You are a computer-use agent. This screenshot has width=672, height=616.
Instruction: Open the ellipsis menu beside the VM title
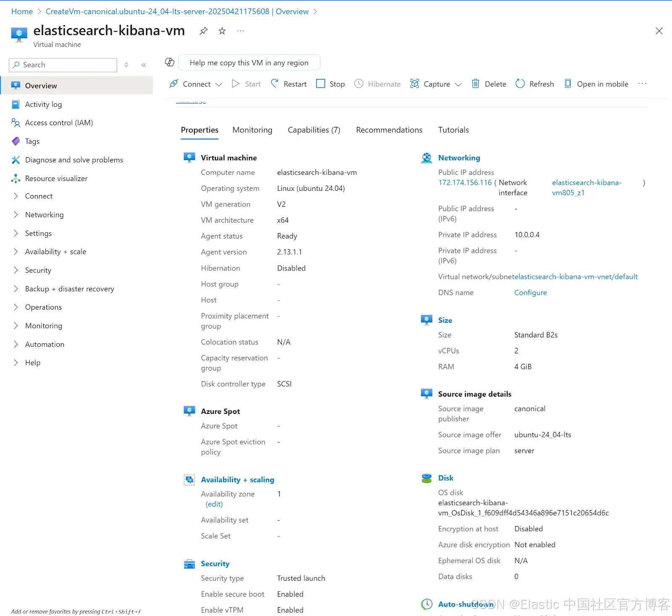(241, 31)
